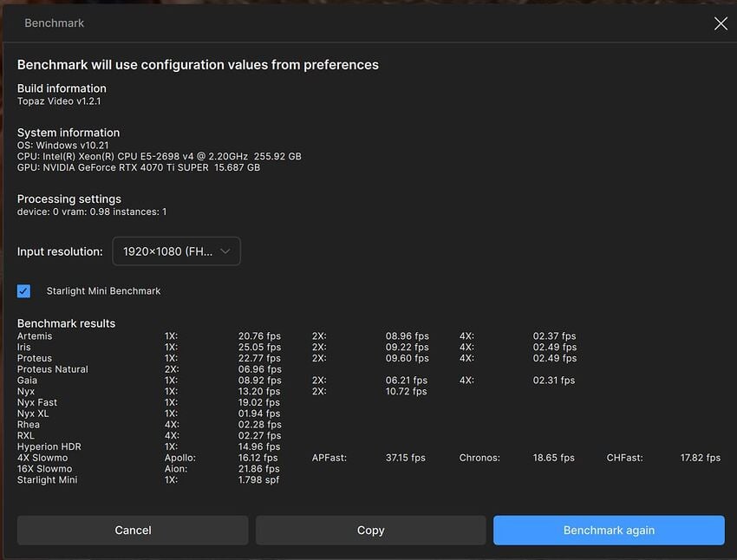The image size is (737, 560).
Task: Select the Iris benchmark result row
Action: tap(26, 347)
